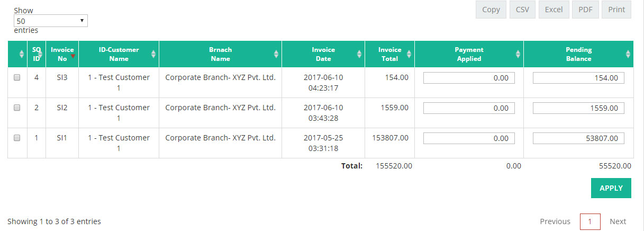
Task: Go to the Next page
Action: 618,221
